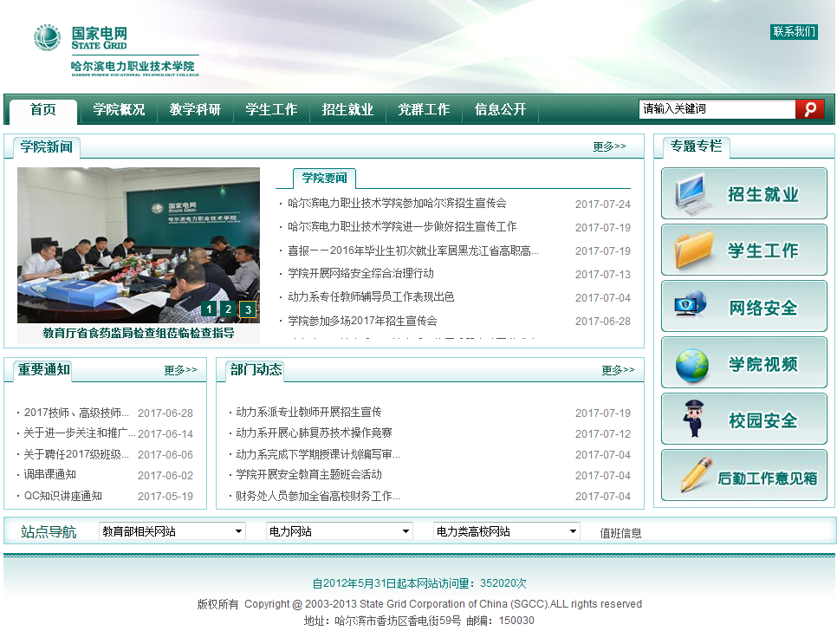Viewport: 837px width, 644px height.
Task: Expand the 电力类高校网站 dropdown
Action: click(x=507, y=531)
